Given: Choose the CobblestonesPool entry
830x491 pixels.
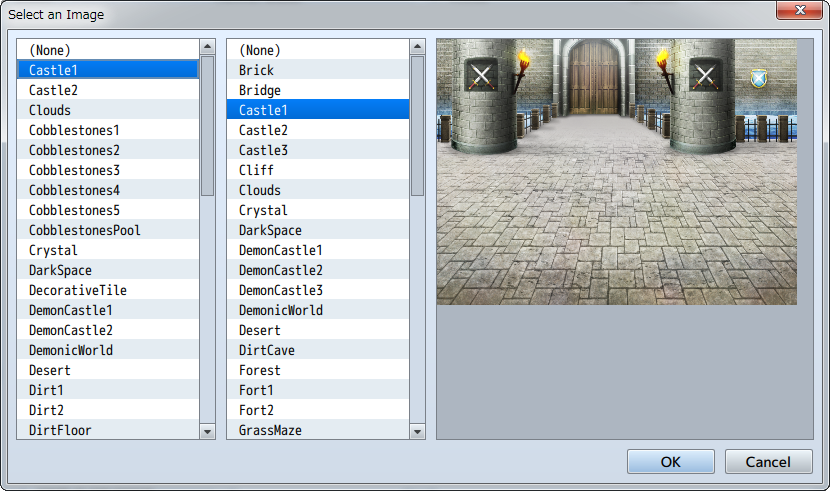Looking at the screenshot, I should point(84,230).
